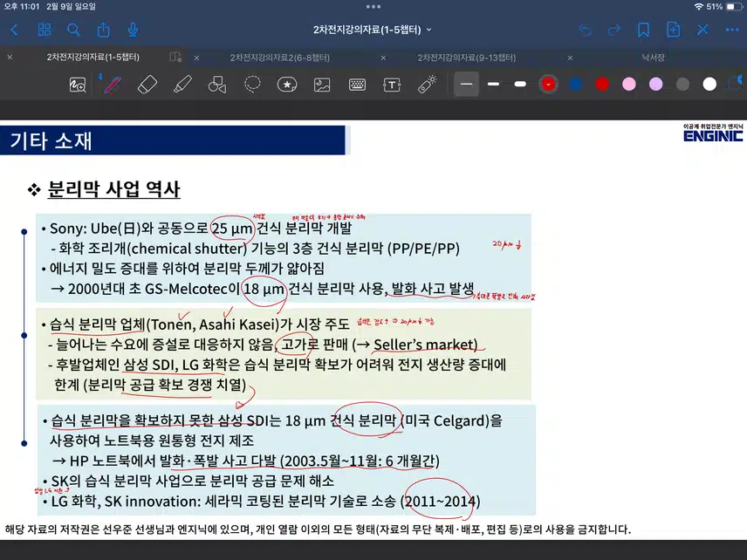Tap the slide heading 기타 소재
747x560 pixels.
51,141
